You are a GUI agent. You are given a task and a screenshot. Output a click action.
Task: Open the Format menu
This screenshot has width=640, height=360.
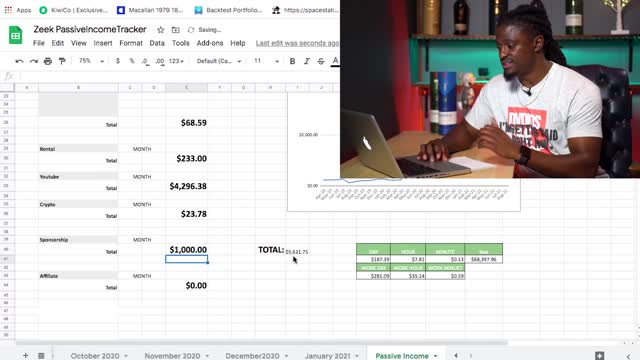pyautogui.click(x=131, y=43)
